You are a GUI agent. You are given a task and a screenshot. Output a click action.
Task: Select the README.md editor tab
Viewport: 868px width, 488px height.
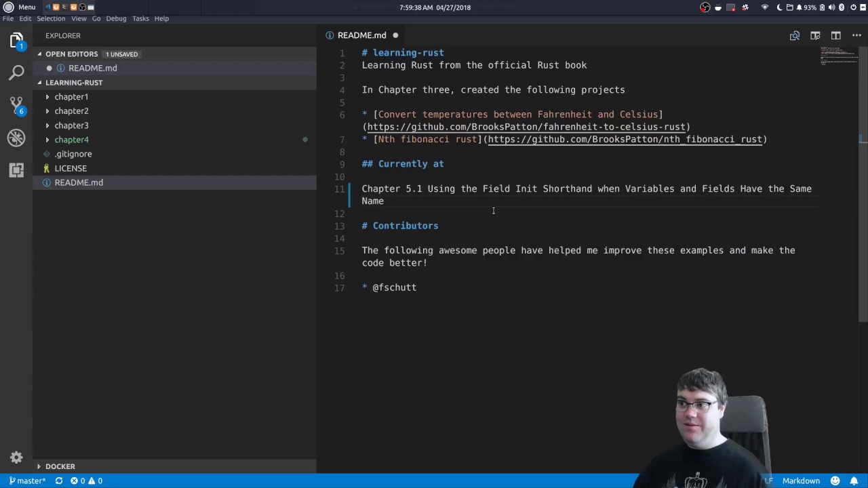pyautogui.click(x=361, y=35)
